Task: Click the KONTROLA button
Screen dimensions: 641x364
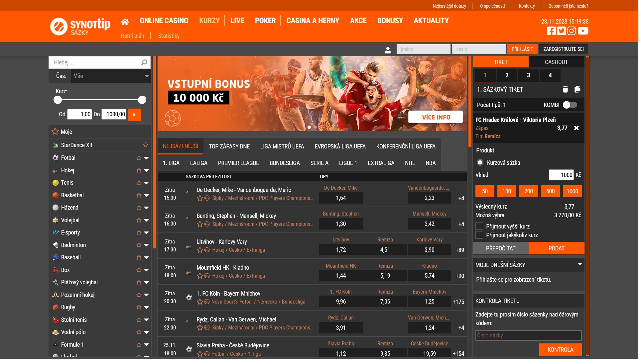Action: point(560,350)
